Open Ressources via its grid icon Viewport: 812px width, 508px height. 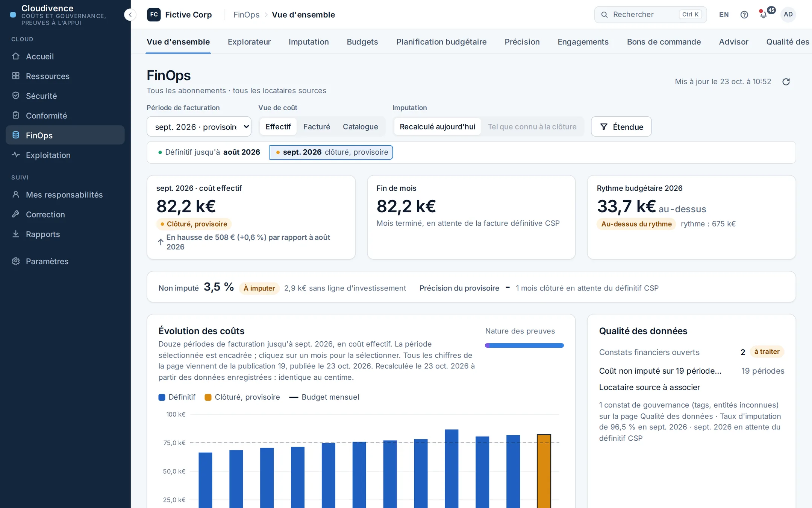tap(16, 76)
